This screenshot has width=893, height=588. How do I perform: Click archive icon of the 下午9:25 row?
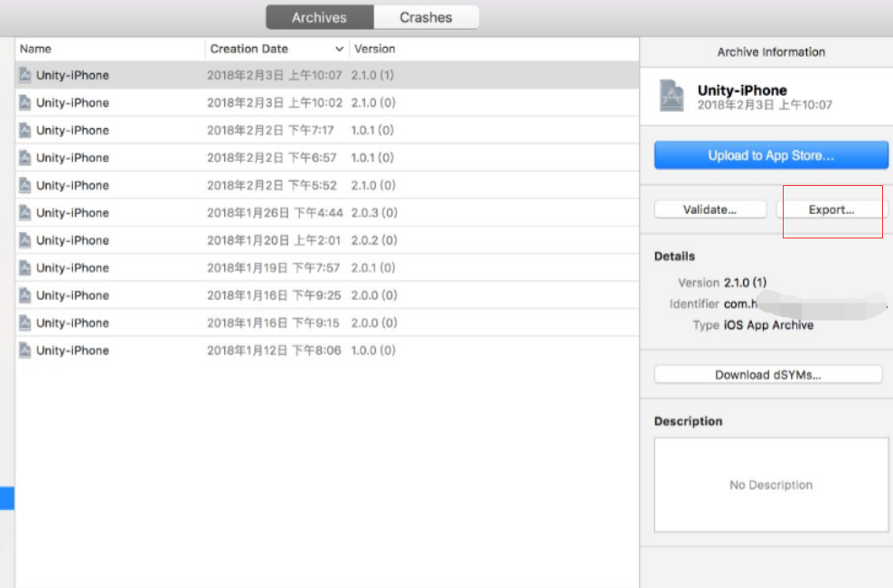coord(25,295)
